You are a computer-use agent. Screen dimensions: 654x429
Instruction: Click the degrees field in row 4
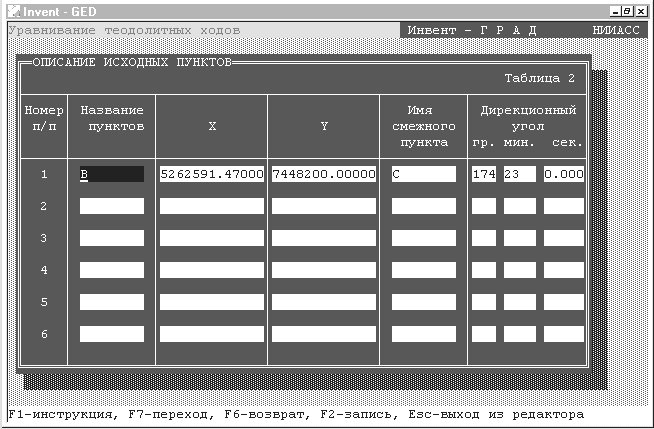tap(484, 270)
